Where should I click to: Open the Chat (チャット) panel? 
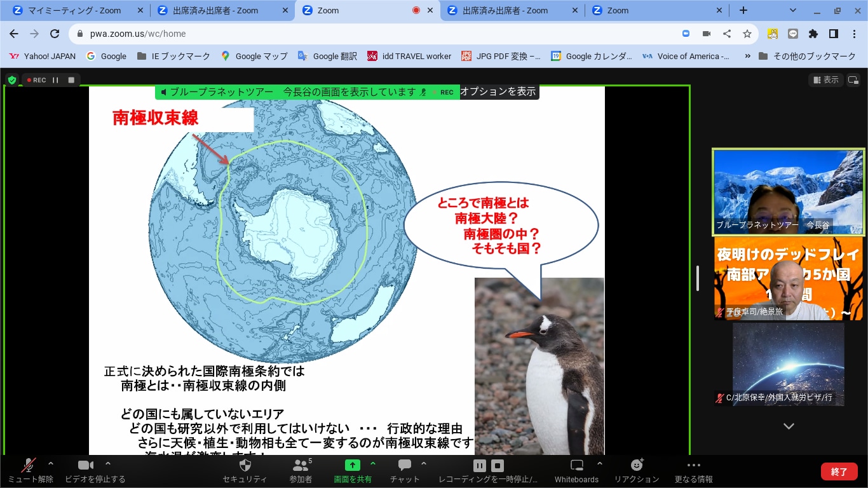point(405,471)
